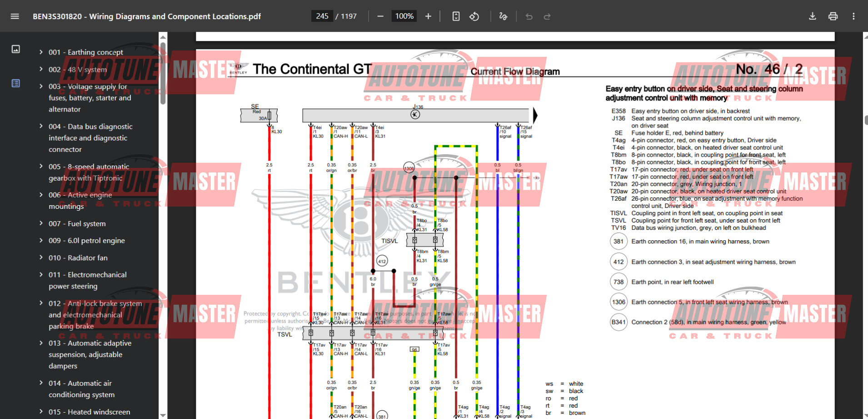The width and height of the screenshot is (868, 419).
Task: Expand the 007 - Fuel system section
Action: coord(41,223)
